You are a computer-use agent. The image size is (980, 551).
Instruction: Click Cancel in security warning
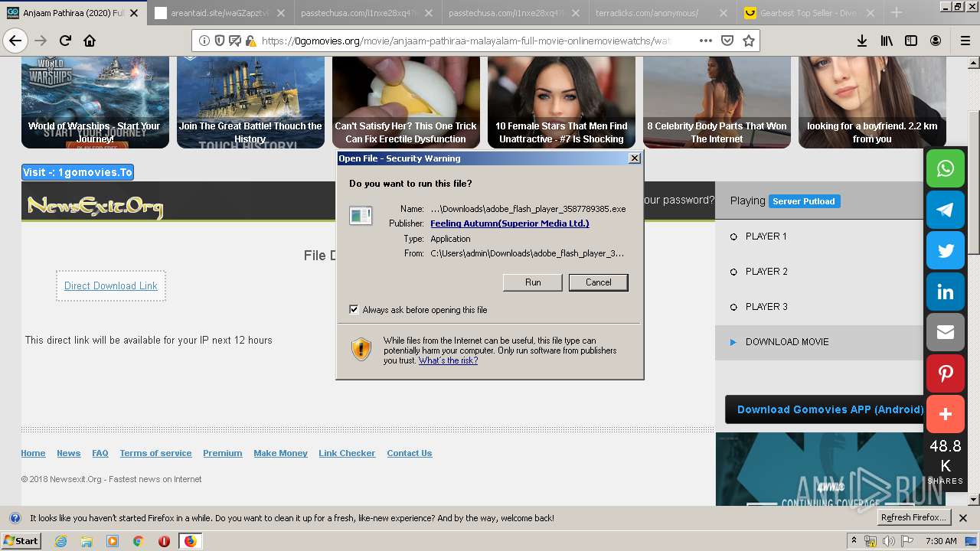click(x=598, y=282)
